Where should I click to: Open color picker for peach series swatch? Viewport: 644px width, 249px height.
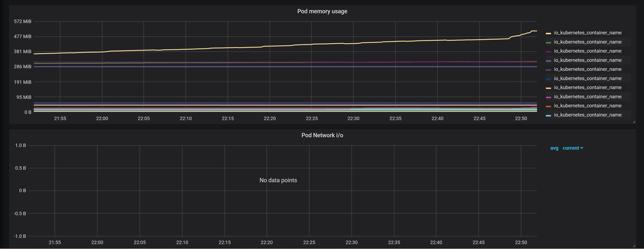[x=548, y=88]
